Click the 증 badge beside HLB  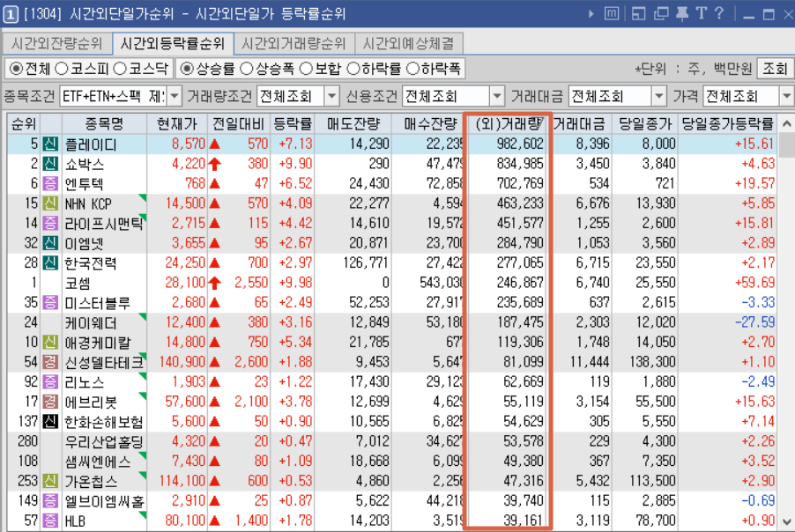(x=50, y=521)
